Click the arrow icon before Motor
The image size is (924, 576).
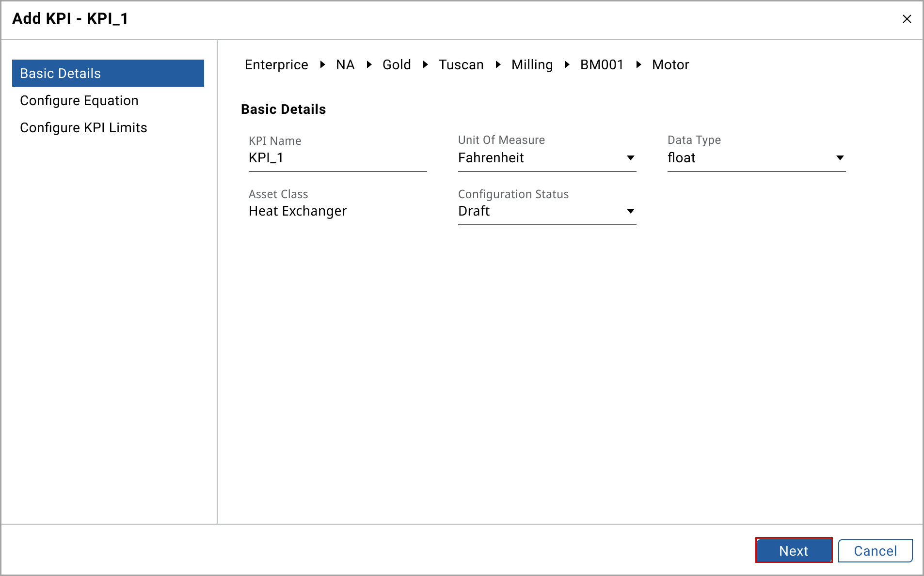point(638,64)
